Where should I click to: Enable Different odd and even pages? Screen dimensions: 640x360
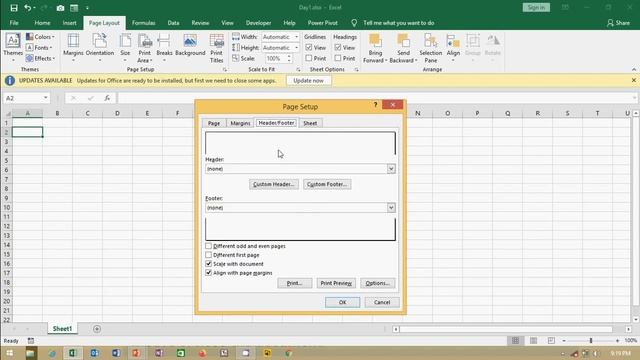click(209, 246)
